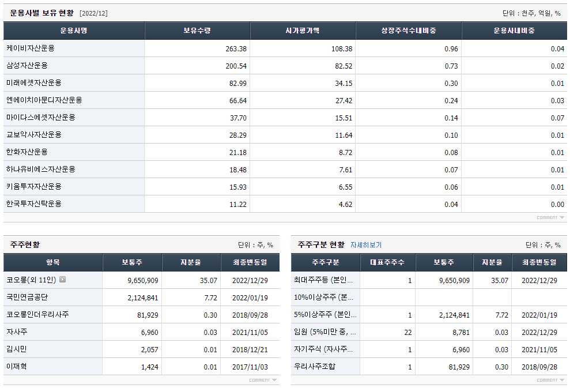
Task: Click 우리사주조합 date 2018/09/28
Action: pos(539,367)
